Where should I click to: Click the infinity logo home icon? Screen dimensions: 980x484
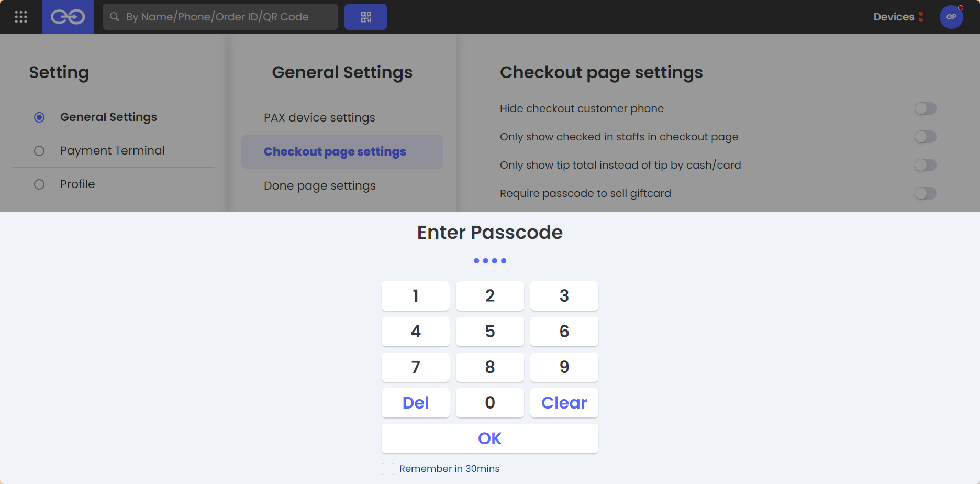pos(68,17)
